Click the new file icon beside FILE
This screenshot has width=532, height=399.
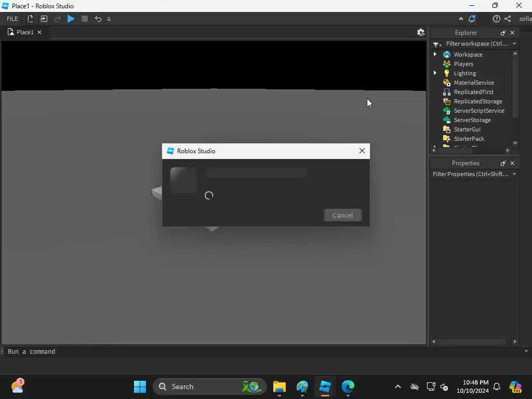30,19
